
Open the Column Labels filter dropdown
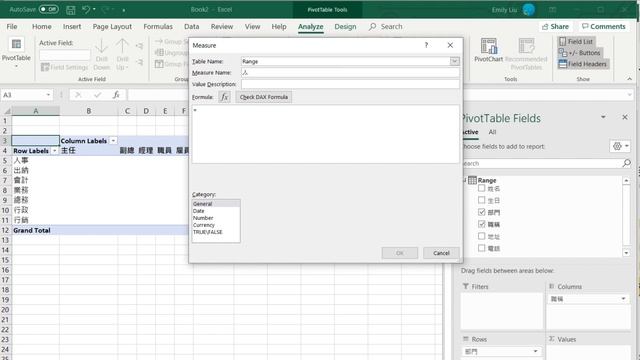[113, 140]
